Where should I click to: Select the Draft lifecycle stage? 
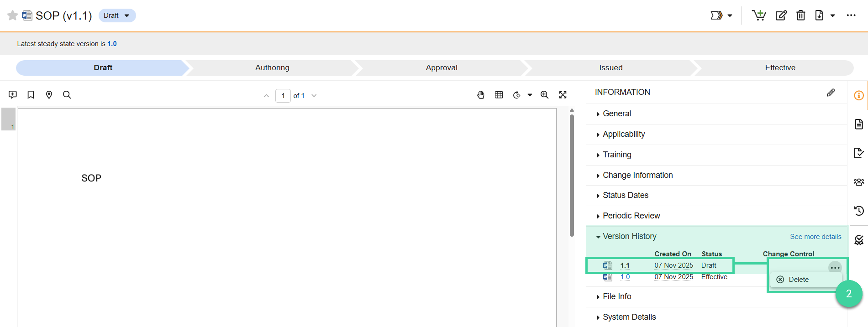[x=103, y=67]
